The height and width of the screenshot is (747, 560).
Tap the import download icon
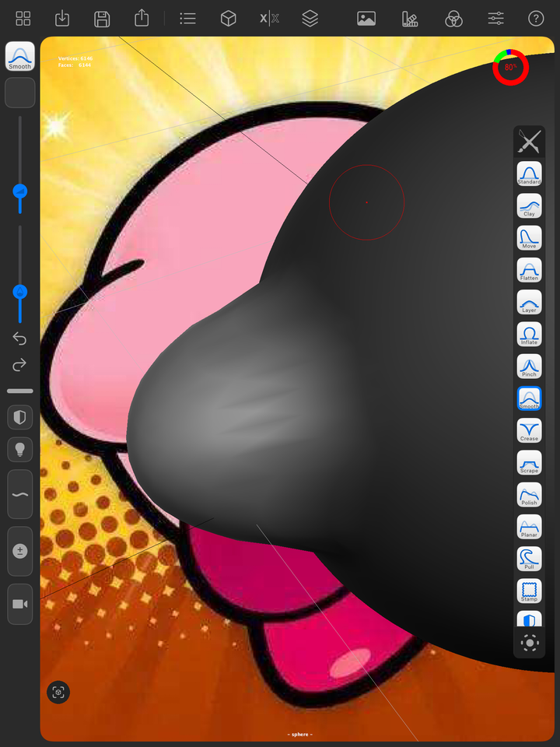(62, 19)
